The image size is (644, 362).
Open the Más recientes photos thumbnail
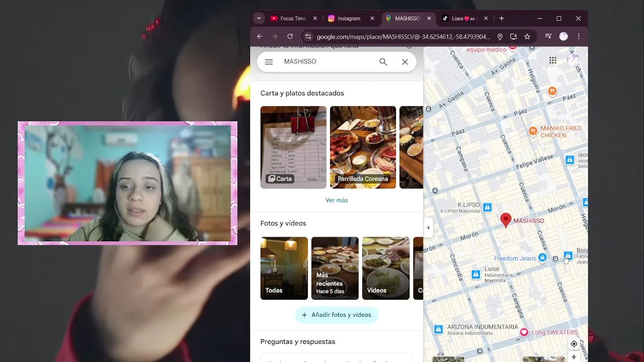[x=335, y=268]
